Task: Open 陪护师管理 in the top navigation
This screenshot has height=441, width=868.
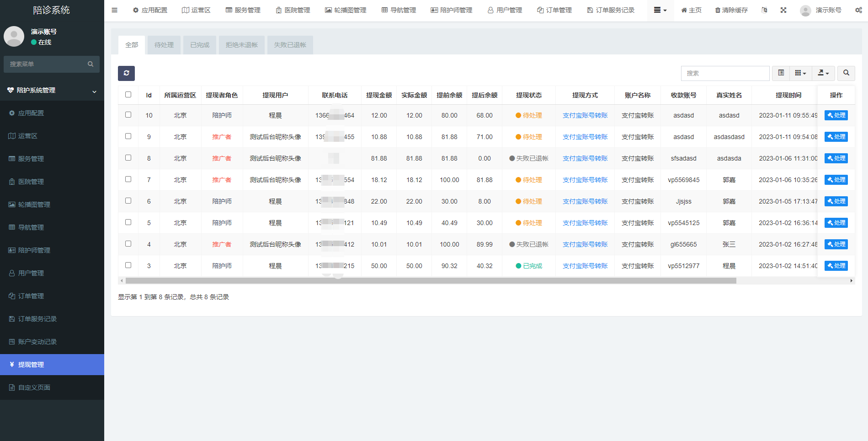Action: pyautogui.click(x=452, y=10)
